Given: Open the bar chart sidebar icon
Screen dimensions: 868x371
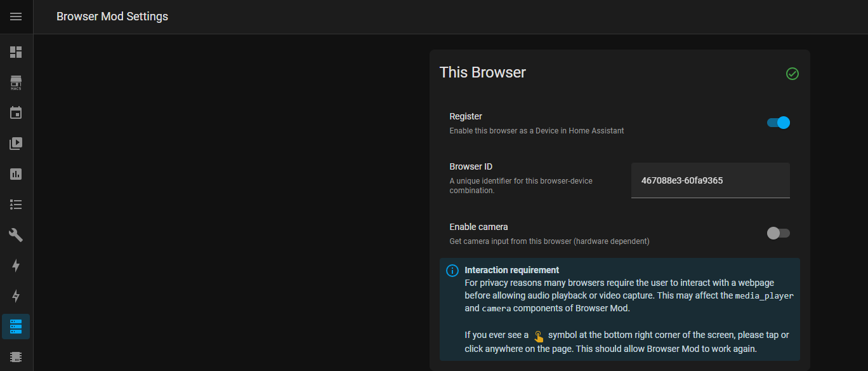Looking at the screenshot, I should [16, 174].
